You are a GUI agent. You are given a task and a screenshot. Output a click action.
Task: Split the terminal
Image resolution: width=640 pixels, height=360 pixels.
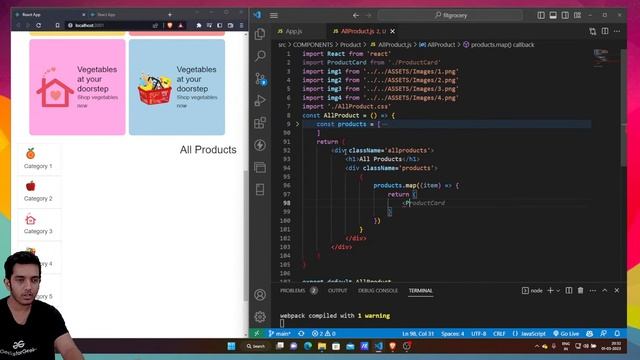[x=569, y=291]
